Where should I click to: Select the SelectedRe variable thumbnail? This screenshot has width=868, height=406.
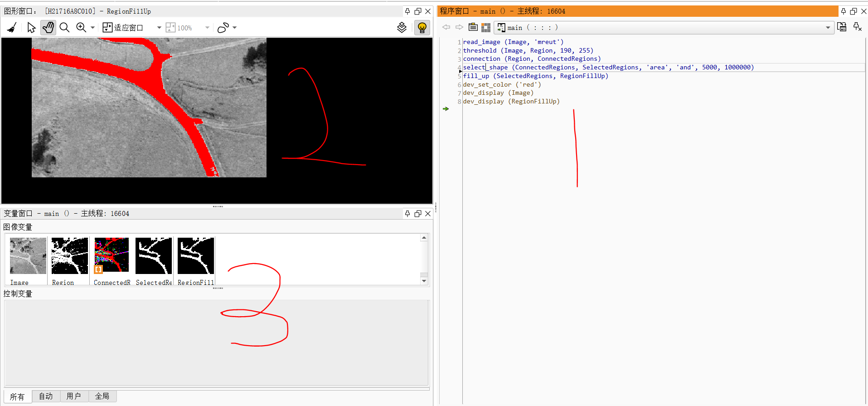[x=154, y=256]
